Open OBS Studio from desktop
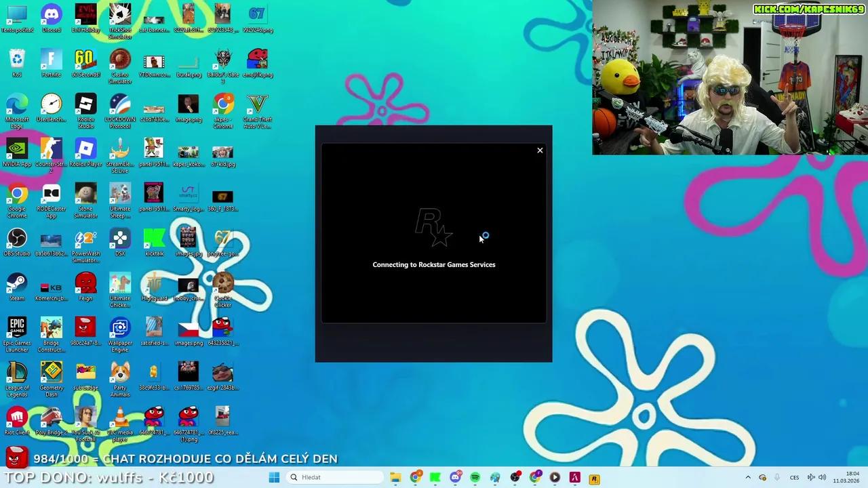 tap(17, 243)
